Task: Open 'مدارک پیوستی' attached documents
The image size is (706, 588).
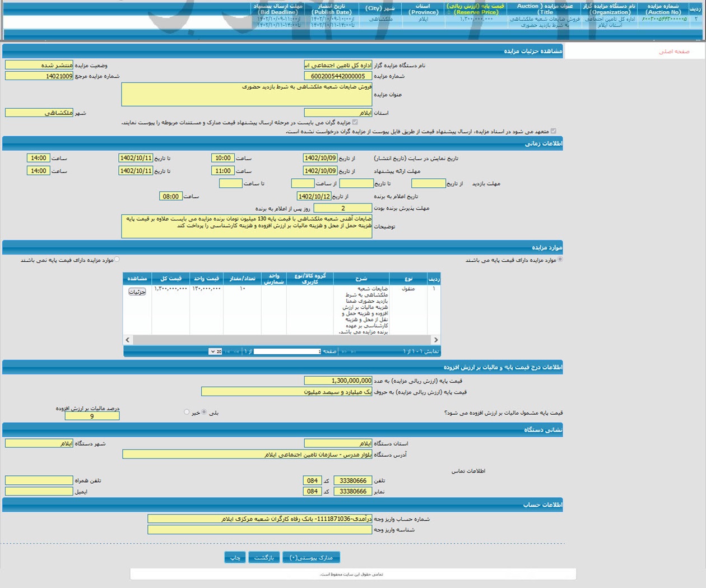Action: point(311,557)
